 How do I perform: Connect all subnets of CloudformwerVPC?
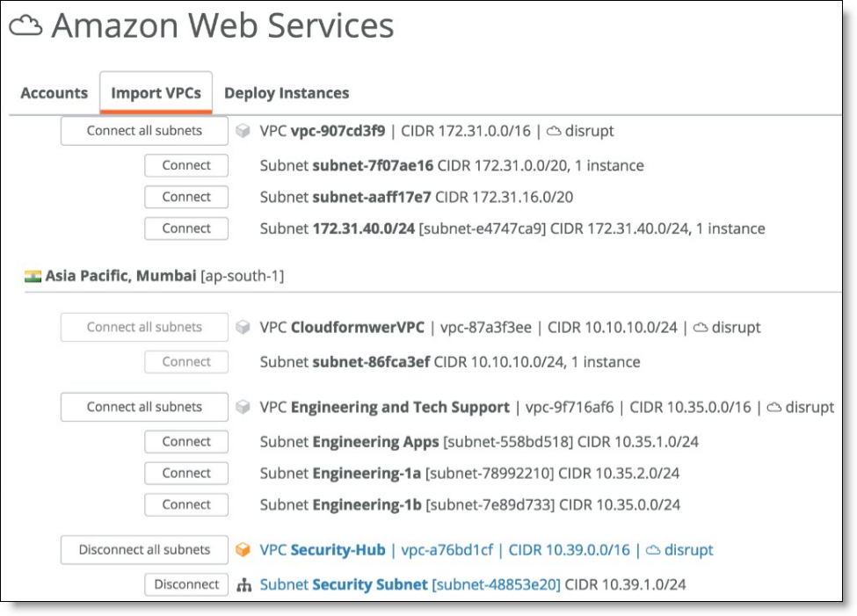pyautogui.click(x=144, y=327)
